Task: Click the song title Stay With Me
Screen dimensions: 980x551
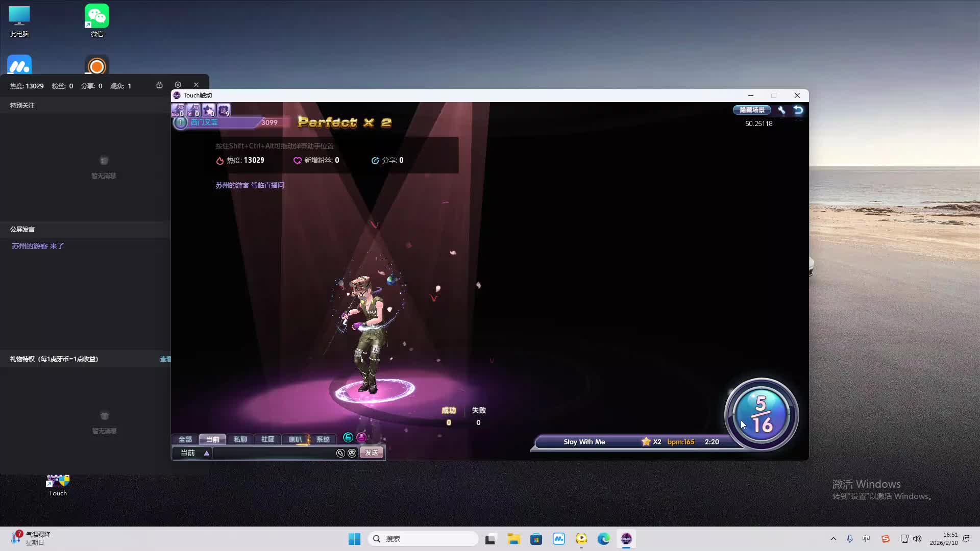Action: pyautogui.click(x=584, y=442)
